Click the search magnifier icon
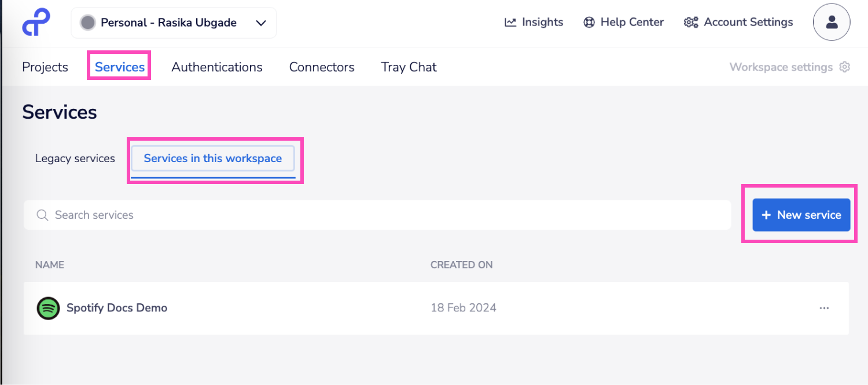 tap(42, 215)
